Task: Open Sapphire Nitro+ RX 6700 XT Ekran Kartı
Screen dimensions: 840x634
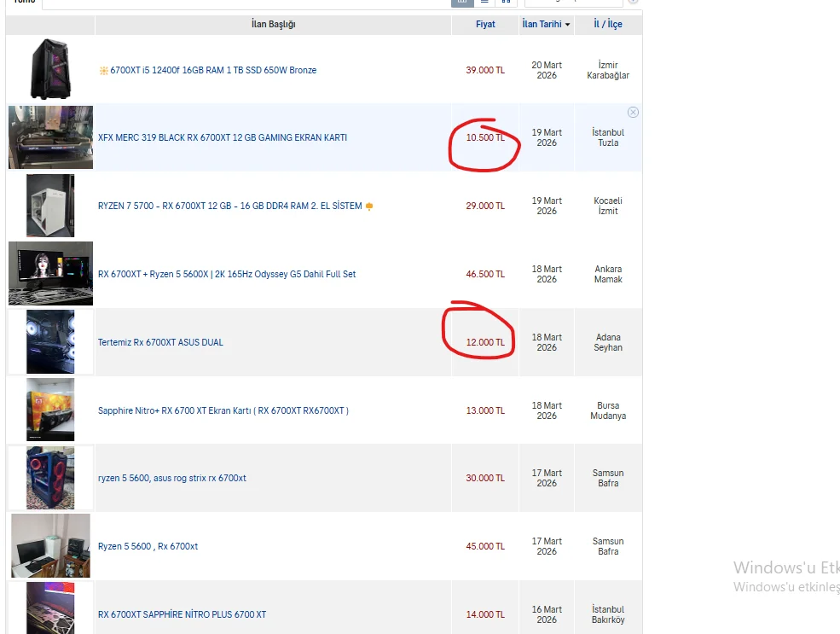Action: click(x=223, y=410)
